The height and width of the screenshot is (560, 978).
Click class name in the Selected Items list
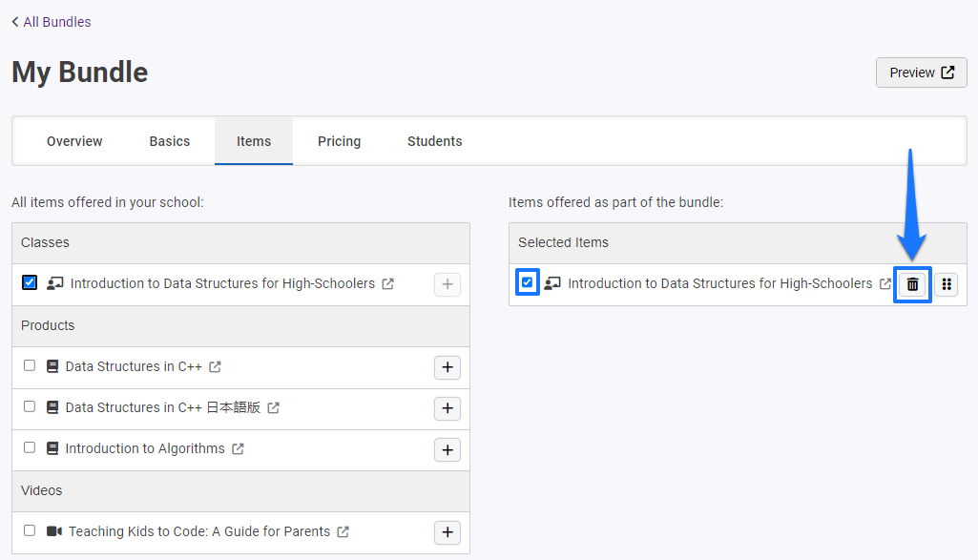(x=719, y=283)
